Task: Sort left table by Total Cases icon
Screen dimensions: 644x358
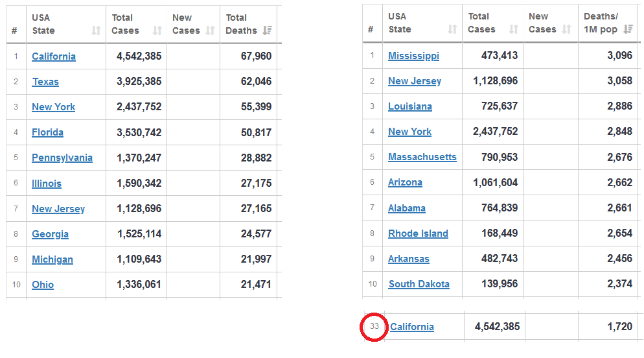Action: [157, 30]
